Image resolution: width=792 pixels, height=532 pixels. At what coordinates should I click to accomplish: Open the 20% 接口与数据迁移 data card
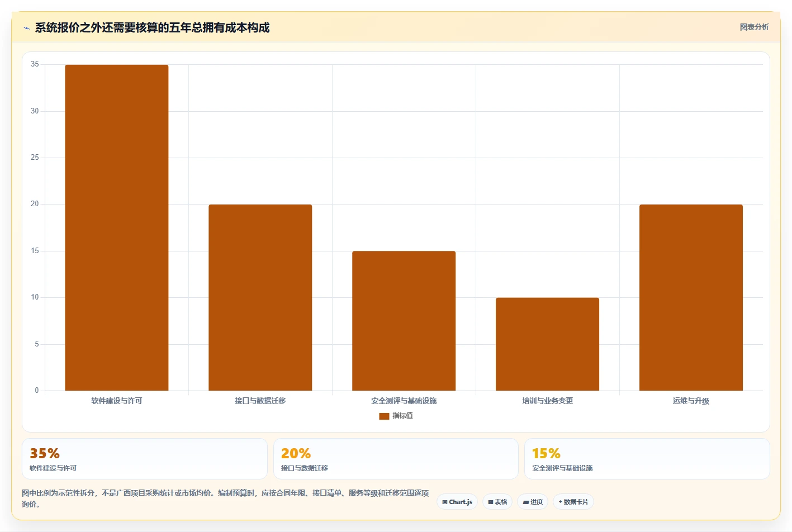point(396,459)
